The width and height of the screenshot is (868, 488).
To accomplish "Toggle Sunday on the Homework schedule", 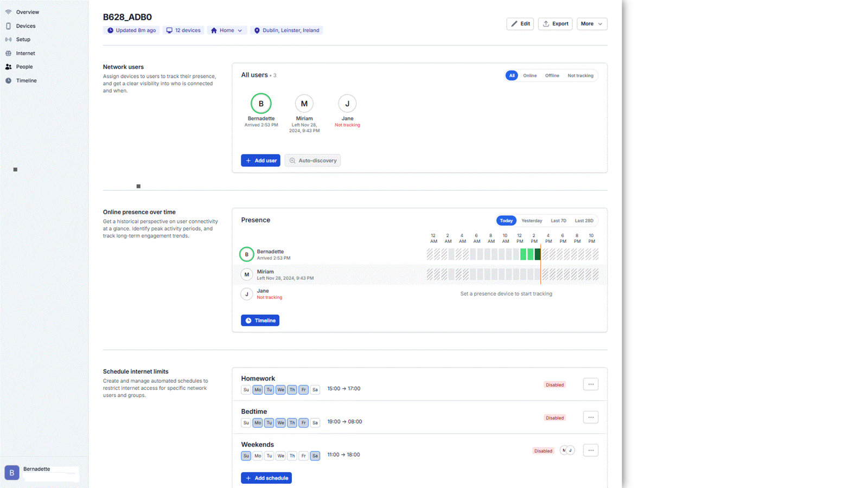I will (246, 390).
